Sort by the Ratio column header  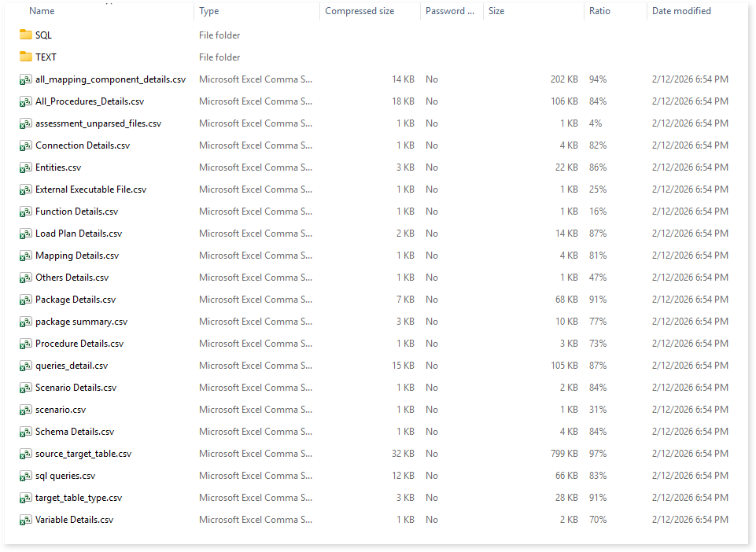pos(599,11)
